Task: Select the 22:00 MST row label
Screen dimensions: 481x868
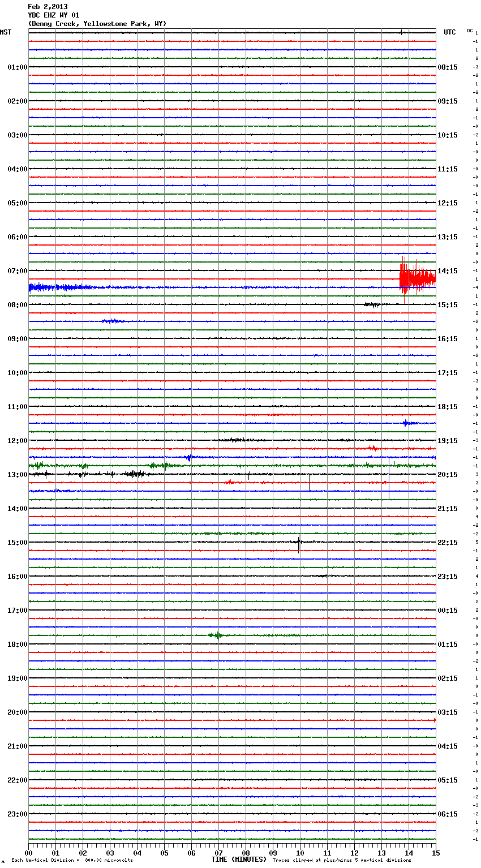Action: coord(18,780)
